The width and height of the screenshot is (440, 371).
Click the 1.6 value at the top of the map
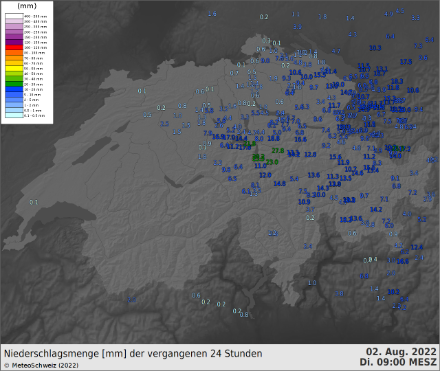tap(212, 14)
